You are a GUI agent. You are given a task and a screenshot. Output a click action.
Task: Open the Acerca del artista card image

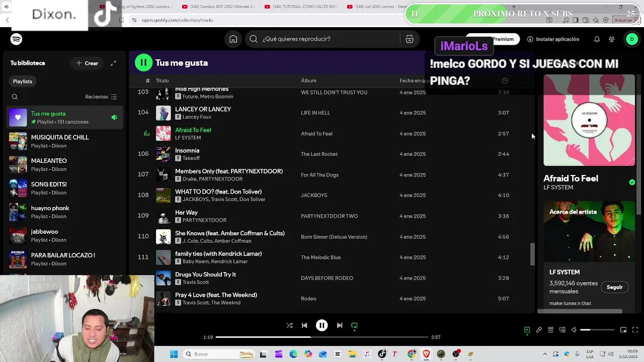click(589, 231)
